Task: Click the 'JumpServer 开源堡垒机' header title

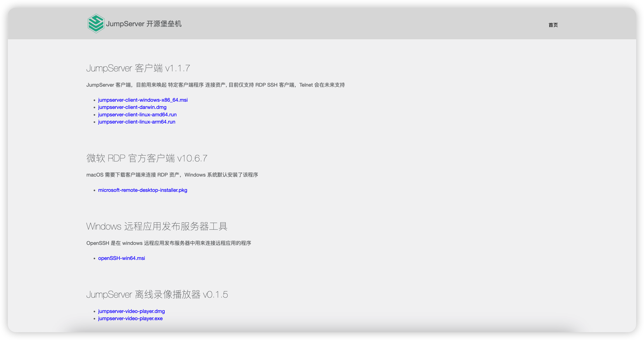Action: point(144,24)
